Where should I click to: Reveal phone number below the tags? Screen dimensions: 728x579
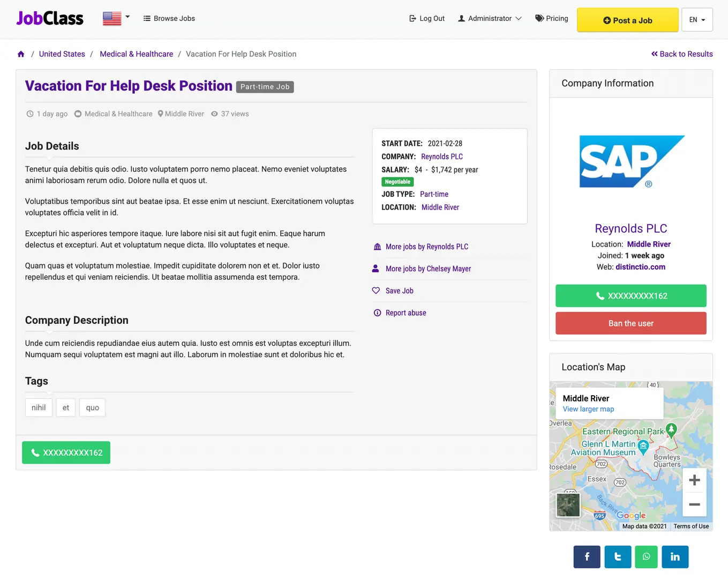click(66, 452)
